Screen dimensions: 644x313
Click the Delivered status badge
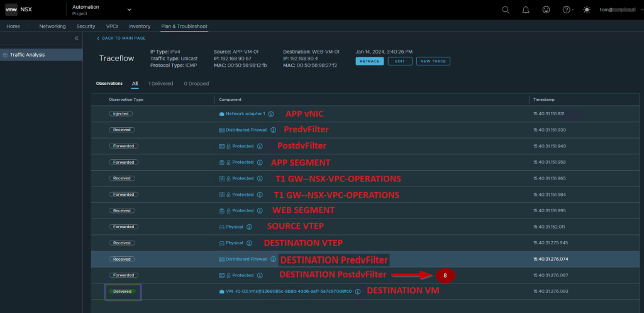(x=123, y=292)
